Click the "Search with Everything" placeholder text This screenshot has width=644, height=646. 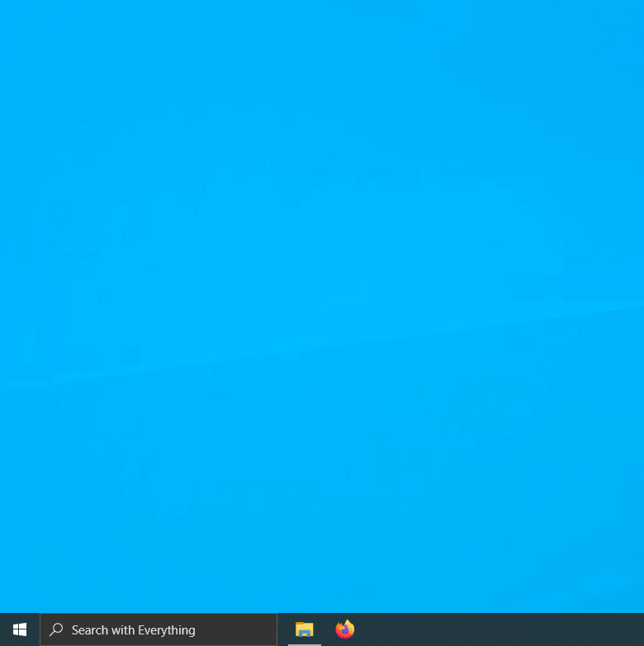pos(133,629)
